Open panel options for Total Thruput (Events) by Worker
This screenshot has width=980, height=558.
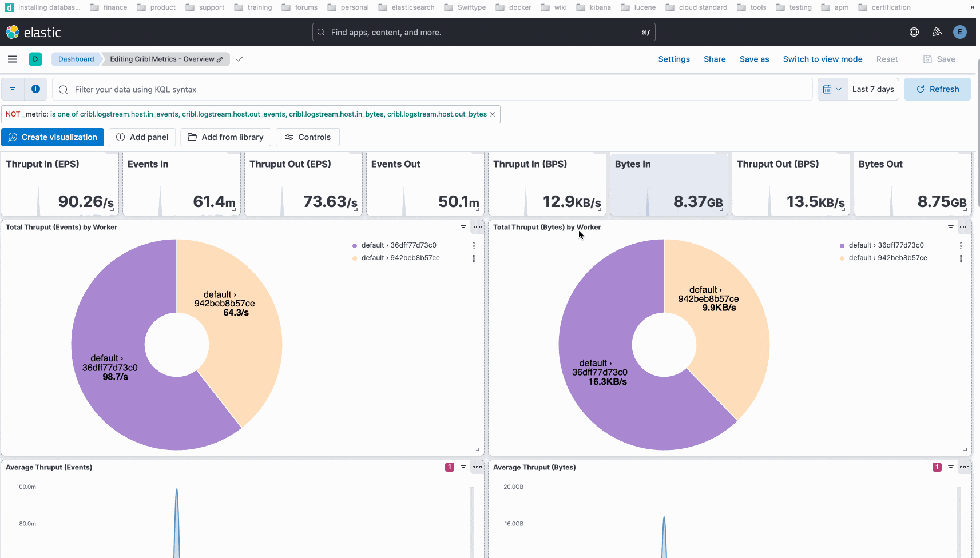pos(477,227)
